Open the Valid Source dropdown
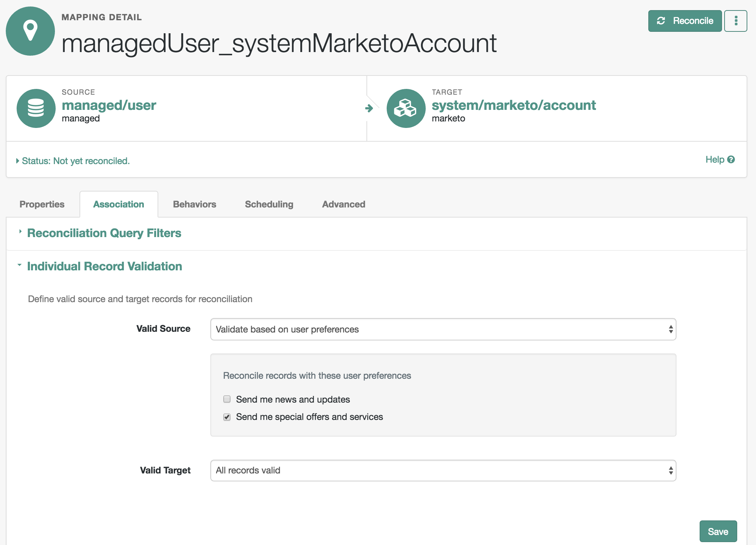Viewport: 756px width, 545px height. click(443, 329)
